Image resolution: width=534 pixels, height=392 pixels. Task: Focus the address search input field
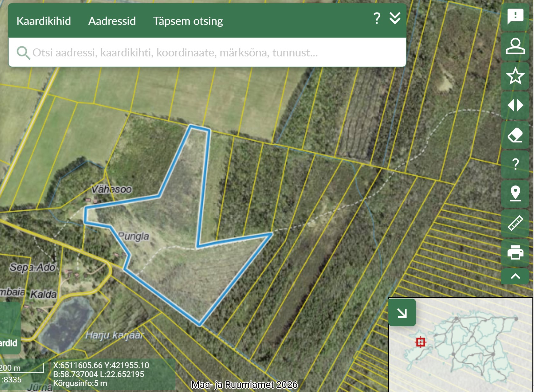pyautogui.click(x=207, y=53)
